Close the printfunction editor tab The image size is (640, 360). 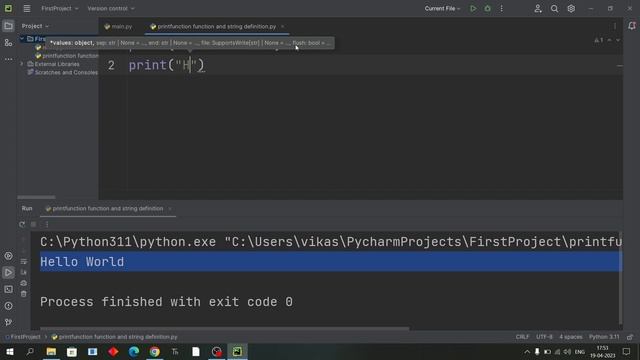coord(282,27)
